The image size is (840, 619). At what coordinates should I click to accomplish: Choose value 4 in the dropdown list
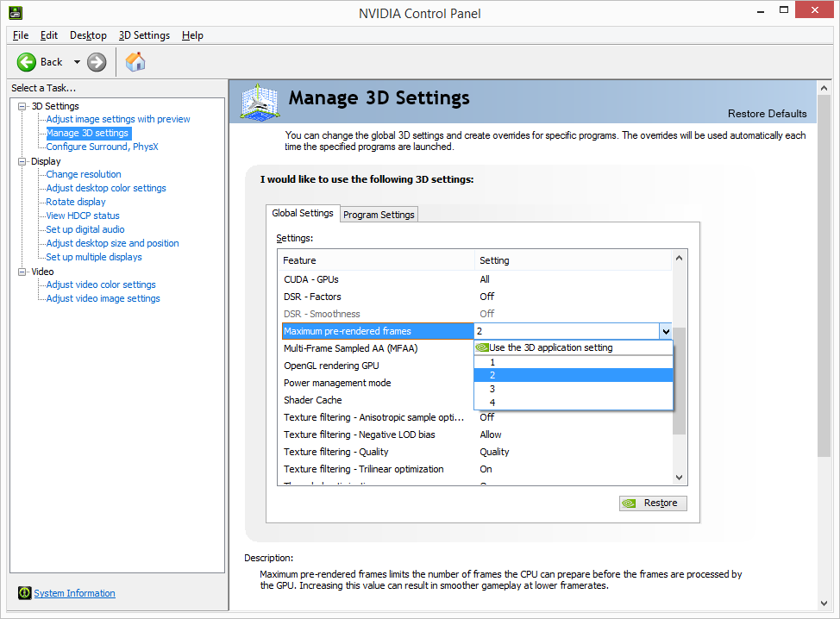(492, 403)
